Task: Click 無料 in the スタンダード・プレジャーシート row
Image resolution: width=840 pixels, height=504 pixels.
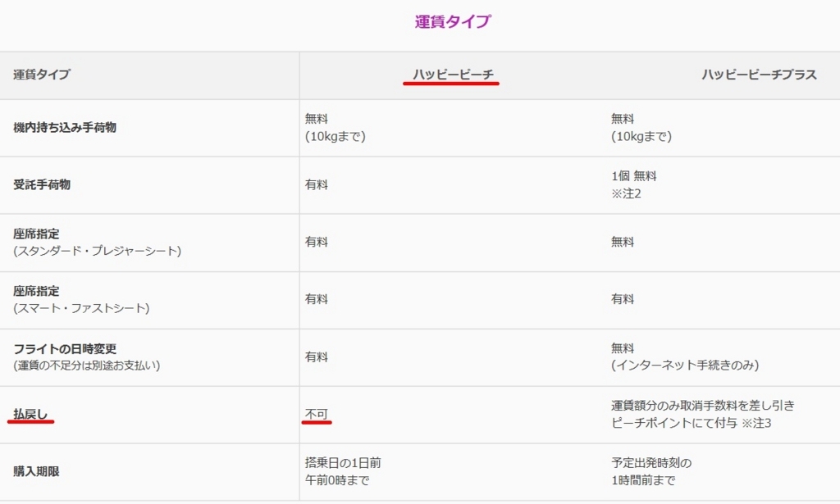Action: pyautogui.click(x=623, y=242)
